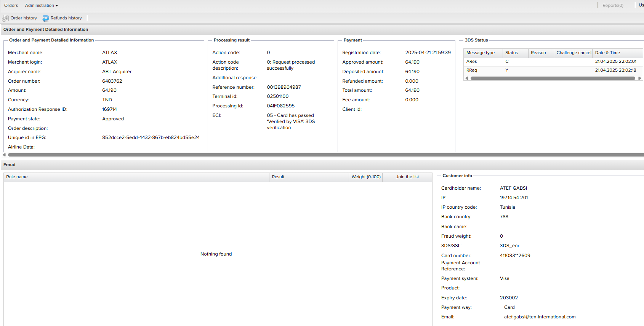This screenshot has width=644, height=326.
Task: Sort 3DS table by Date & Time column
Action: pyautogui.click(x=607, y=53)
